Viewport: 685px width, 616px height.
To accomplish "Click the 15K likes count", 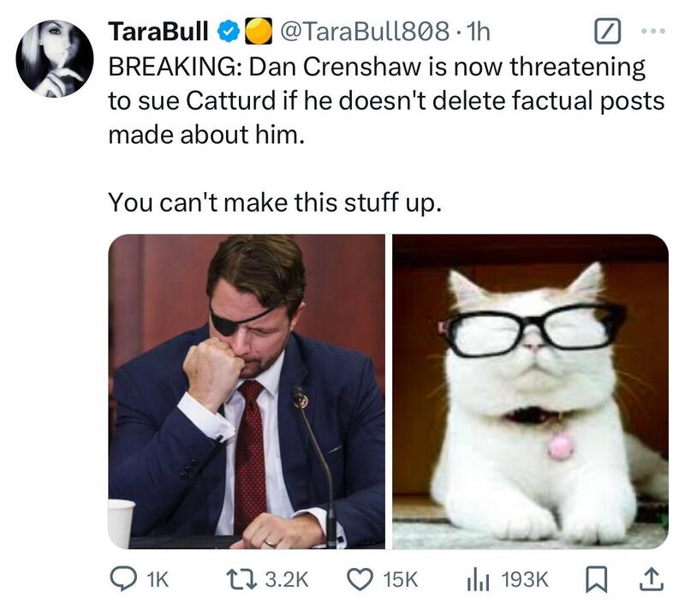I will pos(399,580).
